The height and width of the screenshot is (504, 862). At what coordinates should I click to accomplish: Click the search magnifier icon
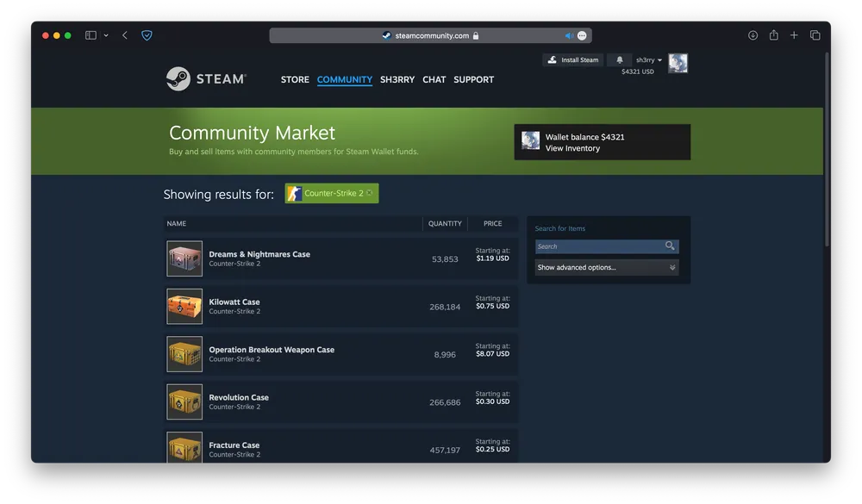[x=670, y=246]
